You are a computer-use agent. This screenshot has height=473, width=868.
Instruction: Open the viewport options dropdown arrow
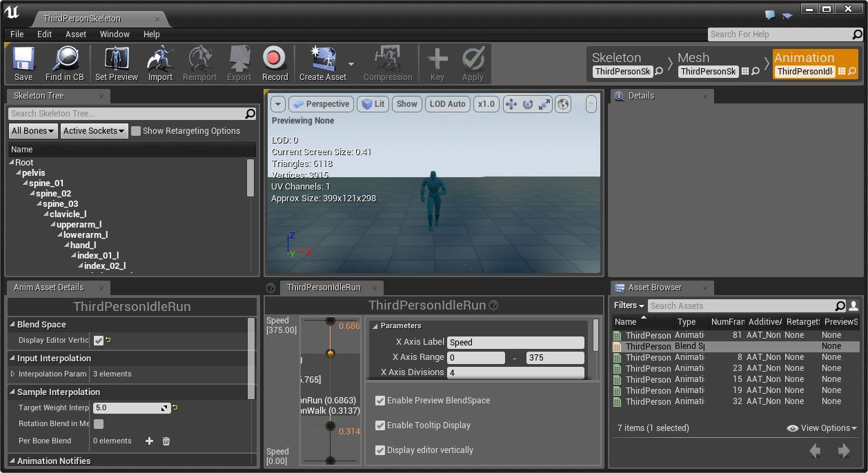(277, 104)
